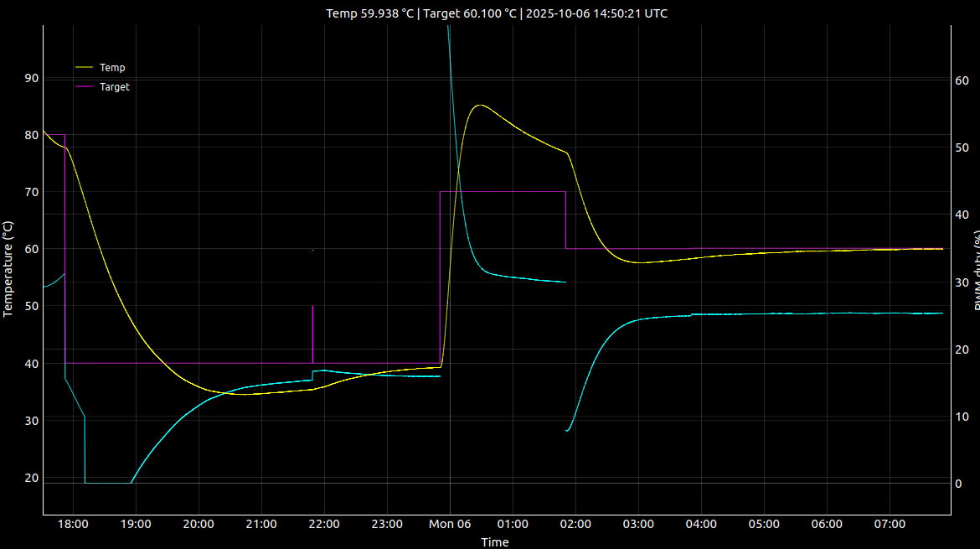The image size is (980, 549).
Task: Click the 03:00 time tick label
Action: (x=638, y=524)
